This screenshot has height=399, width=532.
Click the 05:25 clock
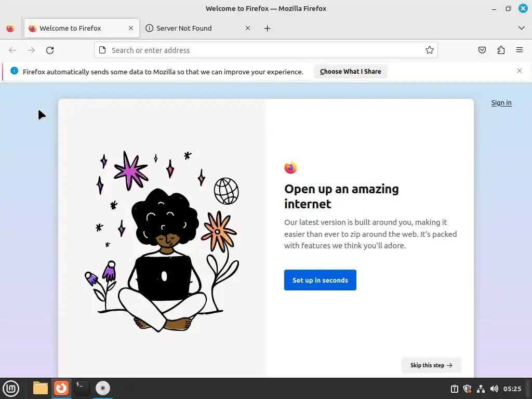[x=512, y=389]
